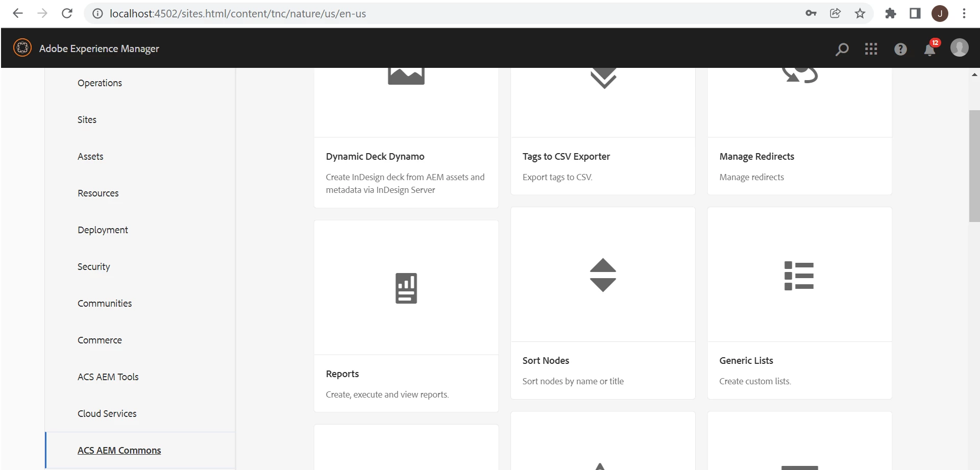Click 'Manage redirects' description text
This screenshot has width=980, height=470.
tap(751, 177)
